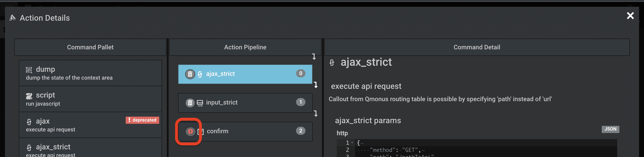644x157 pixels.
Task: Click the red warning icon on the confirm step
Action: [190, 131]
